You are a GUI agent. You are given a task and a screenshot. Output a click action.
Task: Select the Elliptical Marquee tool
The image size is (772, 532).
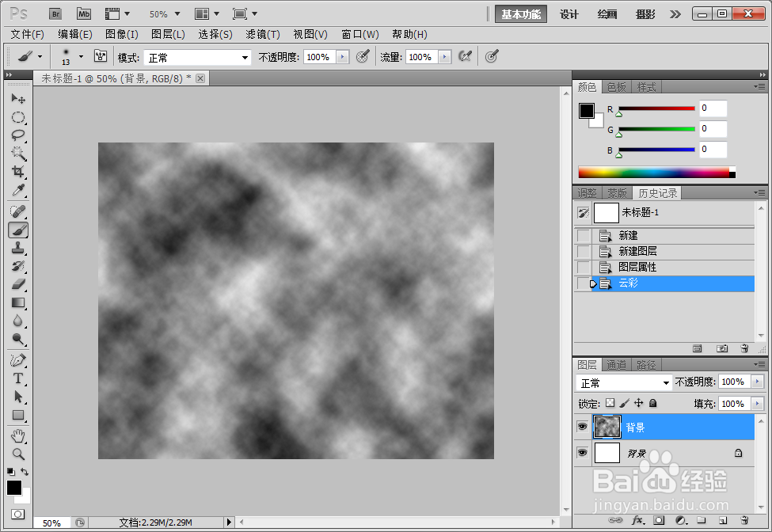point(18,117)
